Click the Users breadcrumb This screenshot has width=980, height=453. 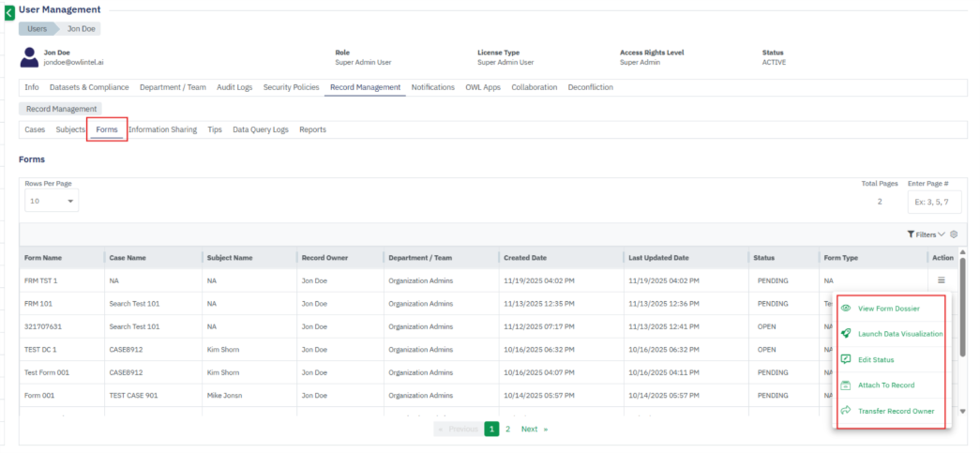pyautogui.click(x=38, y=29)
